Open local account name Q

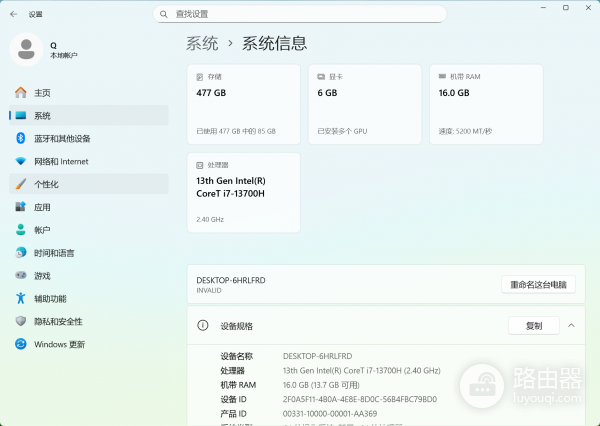[53, 45]
